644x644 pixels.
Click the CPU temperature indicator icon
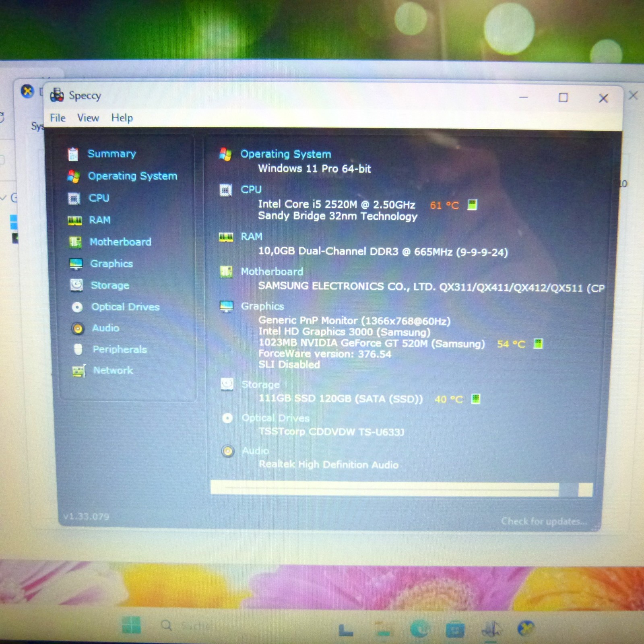point(472,204)
